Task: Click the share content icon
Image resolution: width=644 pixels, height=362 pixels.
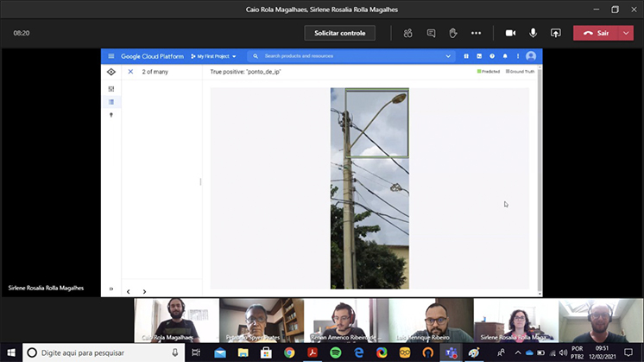Action: click(555, 33)
